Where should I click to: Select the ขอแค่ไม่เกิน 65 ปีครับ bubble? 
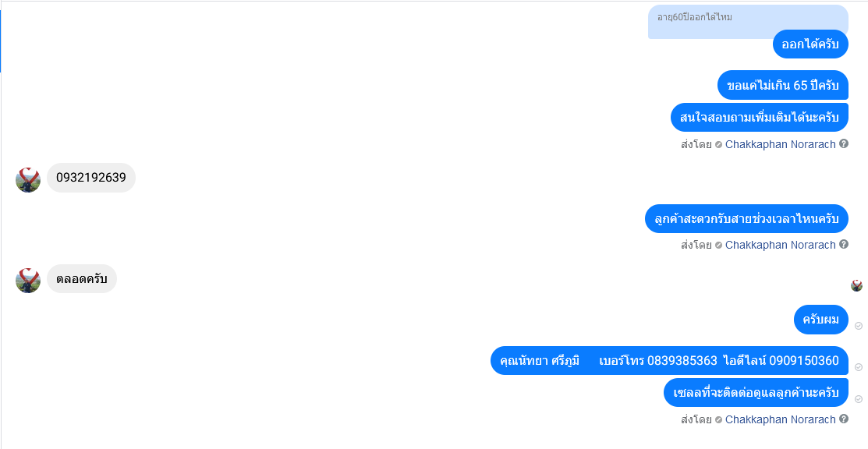pos(783,85)
